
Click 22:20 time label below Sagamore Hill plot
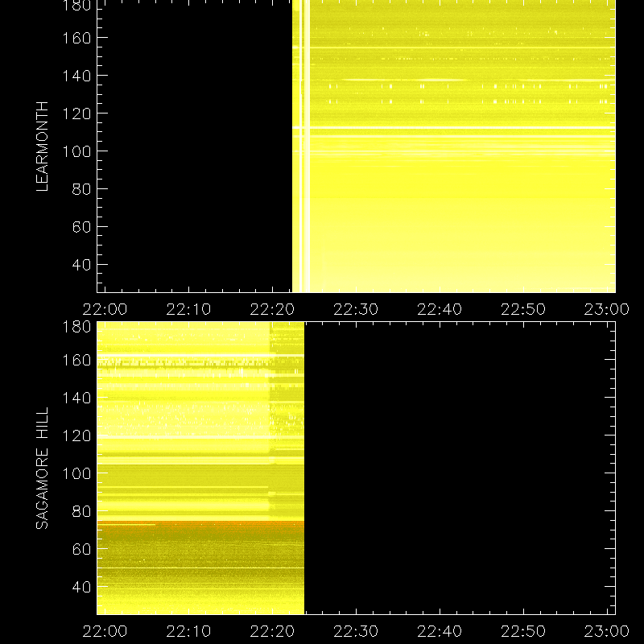272,631
